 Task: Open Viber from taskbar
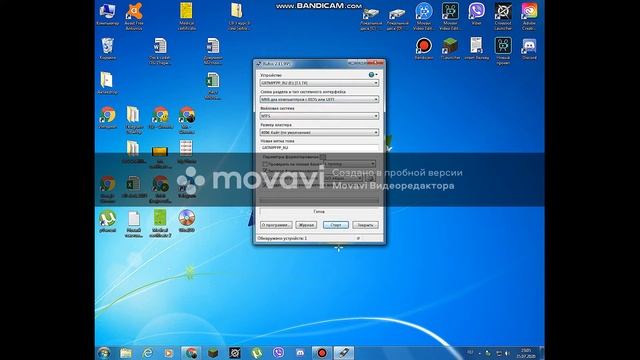[278, 353]
